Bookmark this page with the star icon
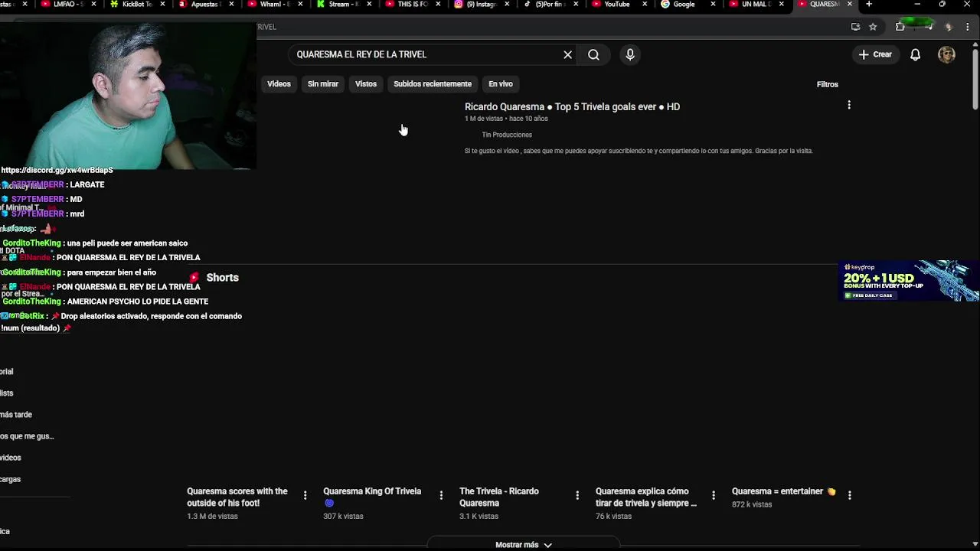The width and height of the screenshot is (980, 551). (x=873, y=27)
